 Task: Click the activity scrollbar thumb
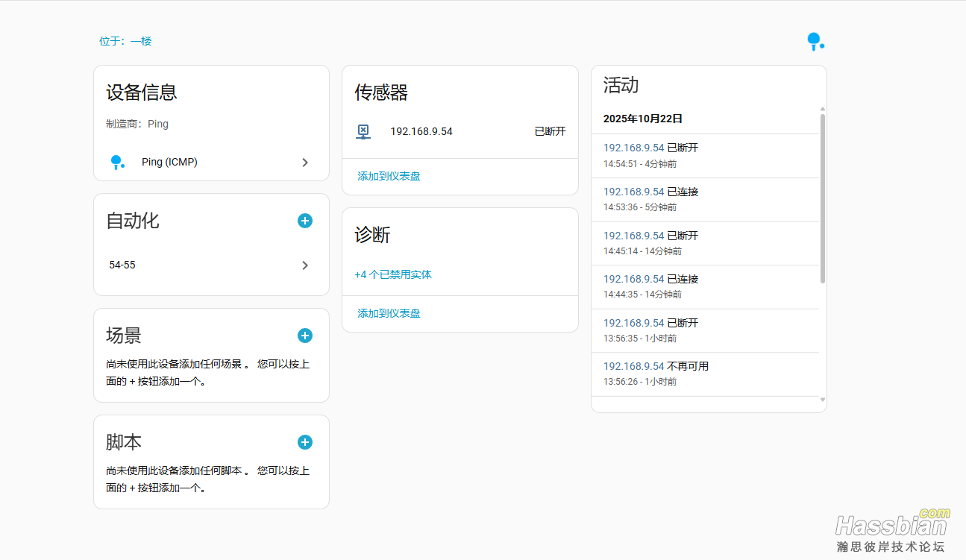(x=823, y=198)
